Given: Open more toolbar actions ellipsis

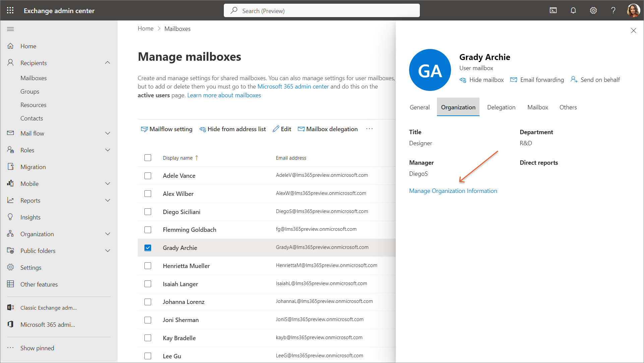Looking at the screenshot, I should tap(369, 129).
